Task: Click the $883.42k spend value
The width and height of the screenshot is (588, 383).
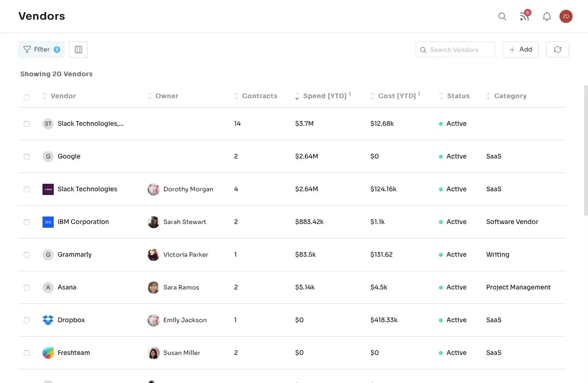Action: 310,222
